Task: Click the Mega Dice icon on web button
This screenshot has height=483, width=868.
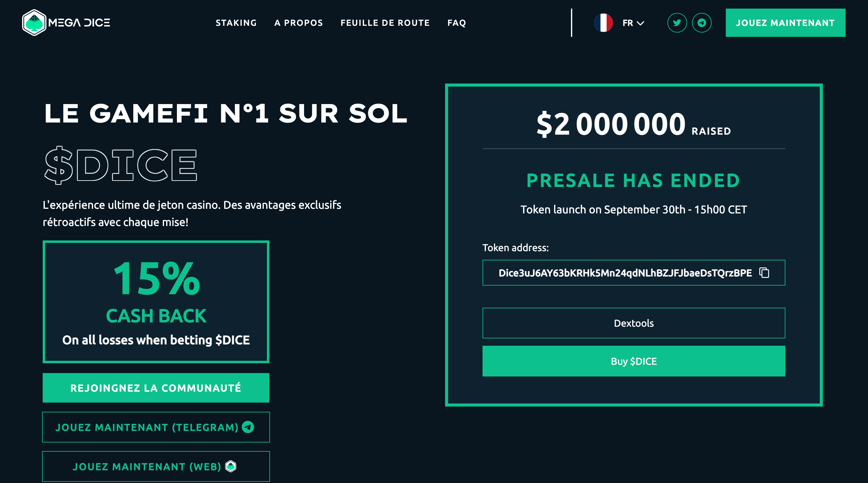Action: tap(231, 466)
